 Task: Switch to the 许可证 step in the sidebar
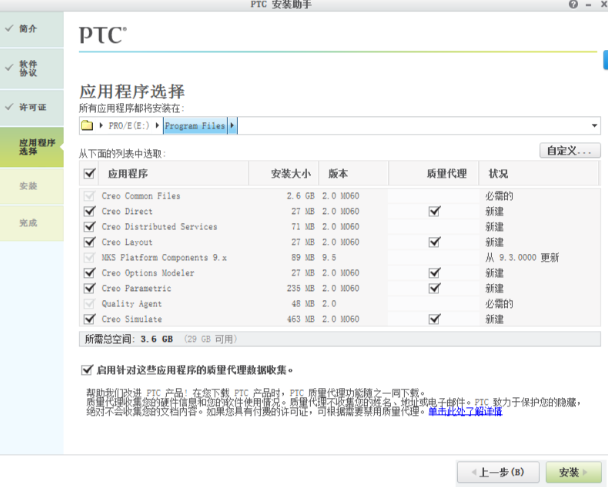click(x=29, y=107)
